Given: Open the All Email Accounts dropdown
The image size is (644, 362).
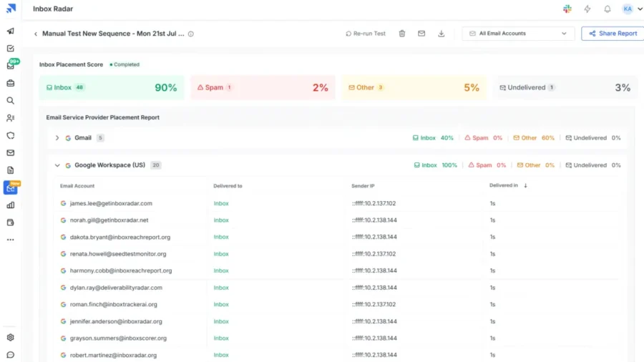Looking at the screenshot, I should click(x=518, y=34).
